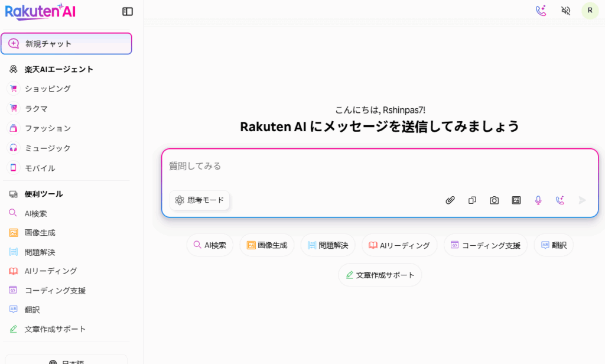Click the モバイル phone icon
Screen dimensions: 605x364
14,168
